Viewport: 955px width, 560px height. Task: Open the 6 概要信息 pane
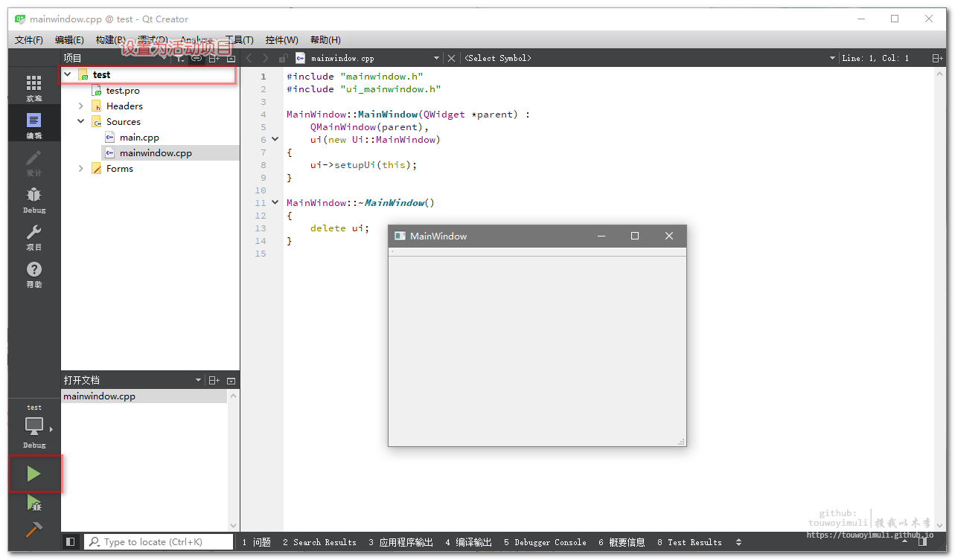point(622,542)
